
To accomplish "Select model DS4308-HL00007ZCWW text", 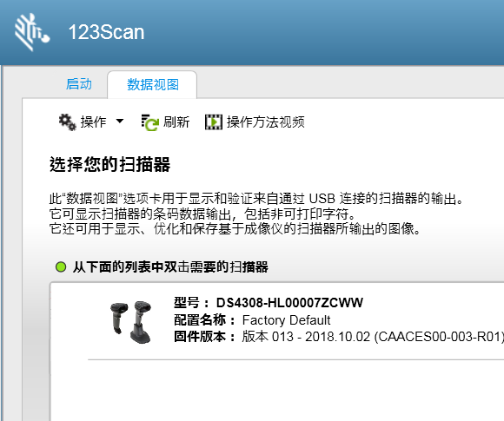I will pyautogui.click(x=289, y=303).
